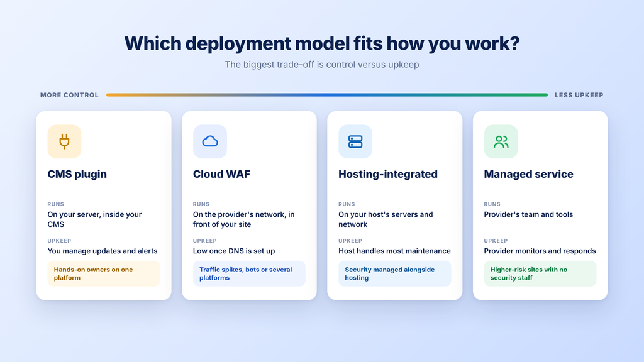Click 'On your host's servers and network' text
Viewport: 644px width, 362px height.
pyautogui.click(x=386, y=219)
